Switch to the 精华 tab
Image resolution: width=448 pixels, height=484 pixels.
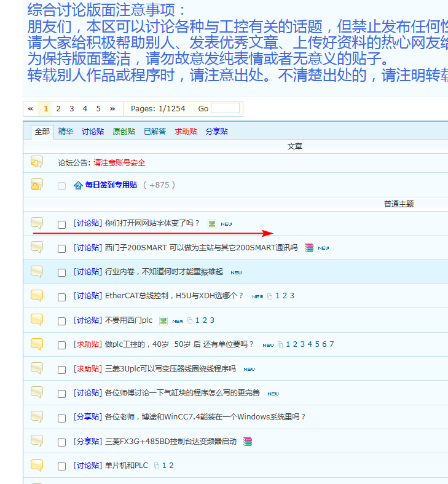tap(66, 132)
